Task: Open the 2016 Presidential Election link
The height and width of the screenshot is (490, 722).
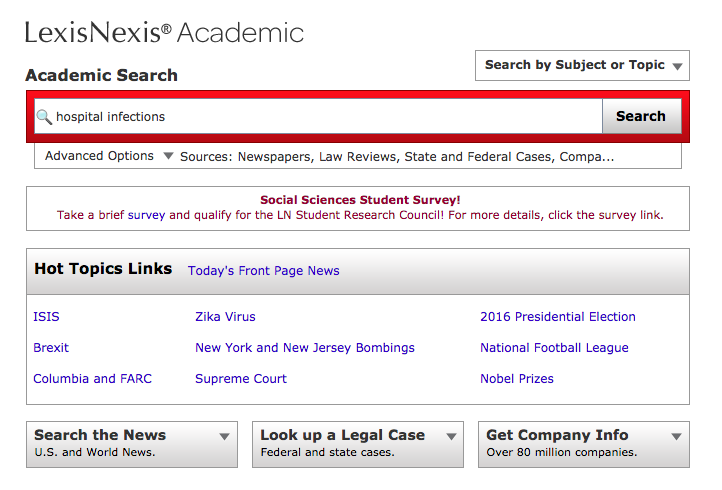Action: (558, 317)
